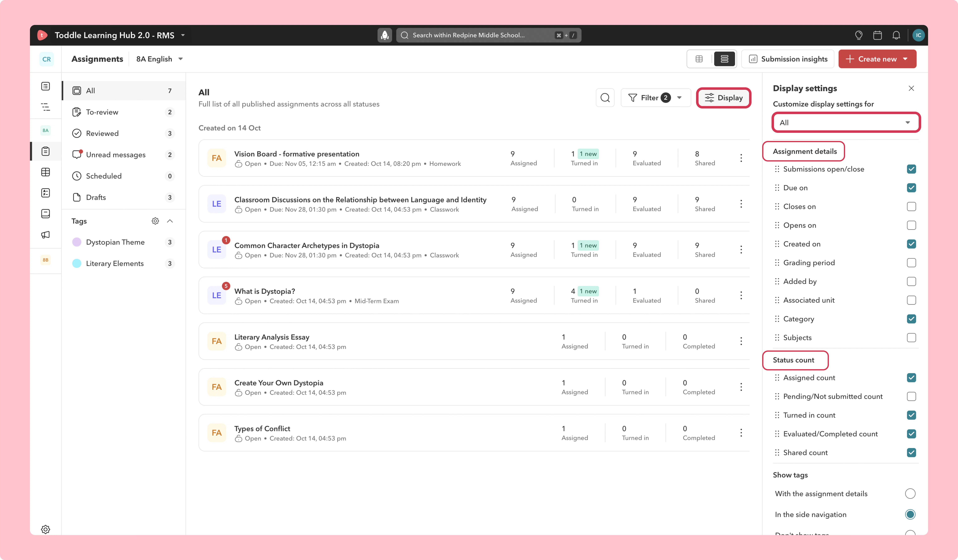Open more options for Types of Conflict
958x560 pixels.
pos(741,433)
